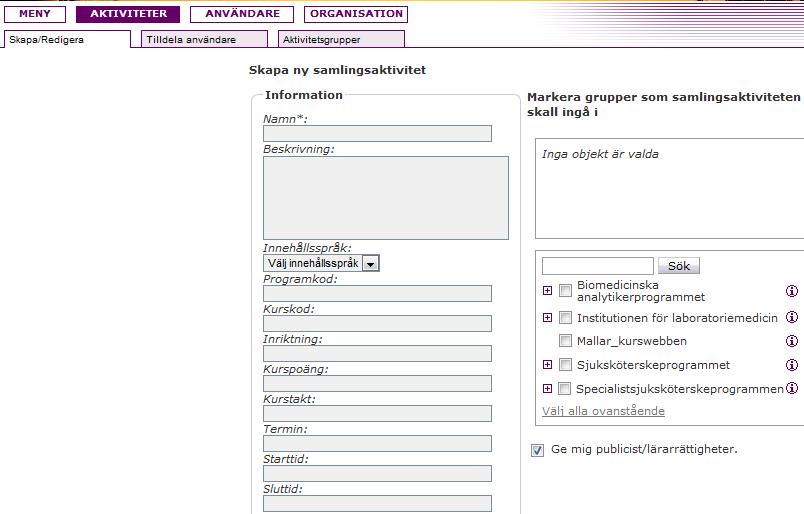Click the Sök button

coord(679,266)
